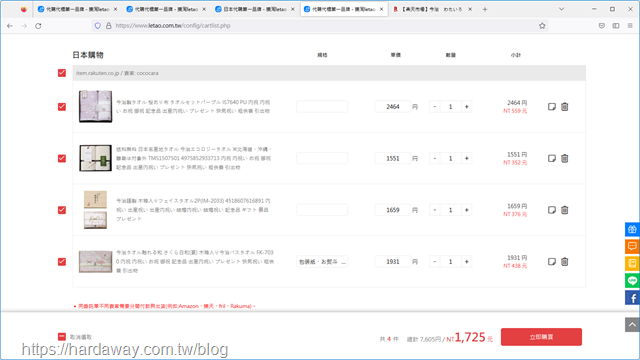Click the red checkout button

(541, 337)
